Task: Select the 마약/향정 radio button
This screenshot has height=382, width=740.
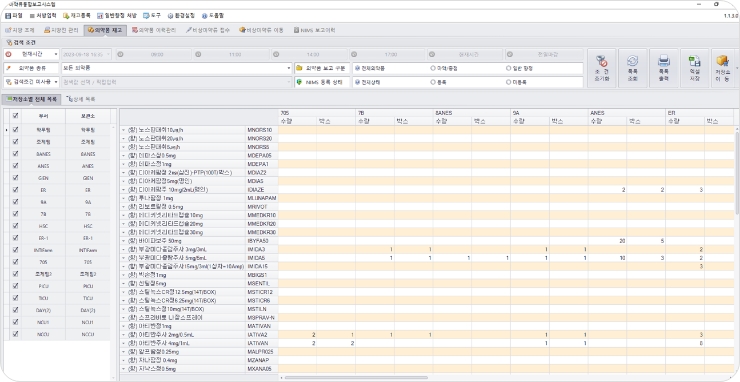Action: pyautogui.click(x=433, y=68)
